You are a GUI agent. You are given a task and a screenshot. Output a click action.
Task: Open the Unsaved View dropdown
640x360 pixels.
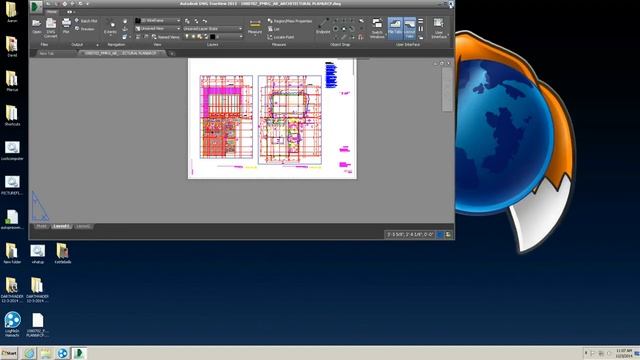click(x=158, y=29)
